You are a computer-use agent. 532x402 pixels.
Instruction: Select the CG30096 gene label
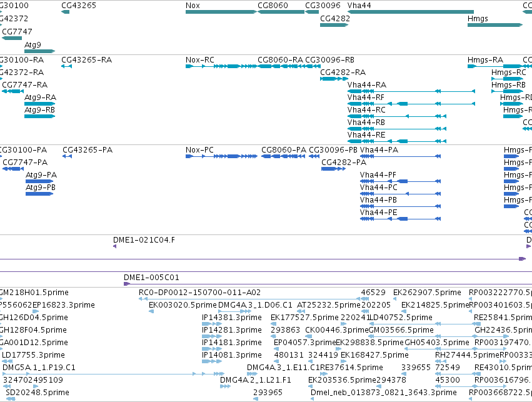[x=323, y=6]
